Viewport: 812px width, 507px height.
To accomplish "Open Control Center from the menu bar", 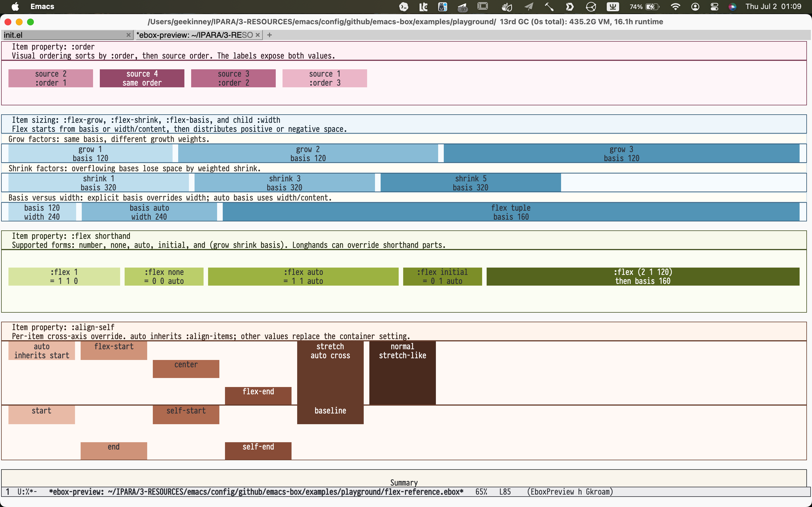I will point(714,6).
